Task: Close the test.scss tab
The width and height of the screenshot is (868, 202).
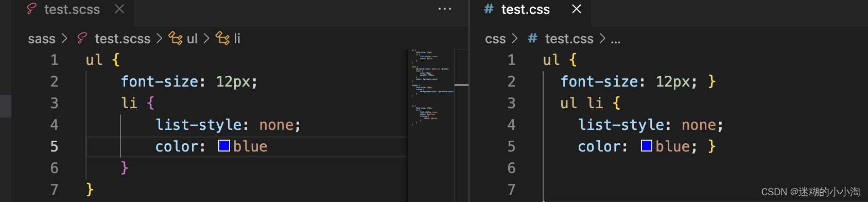Action: (119, 9)
